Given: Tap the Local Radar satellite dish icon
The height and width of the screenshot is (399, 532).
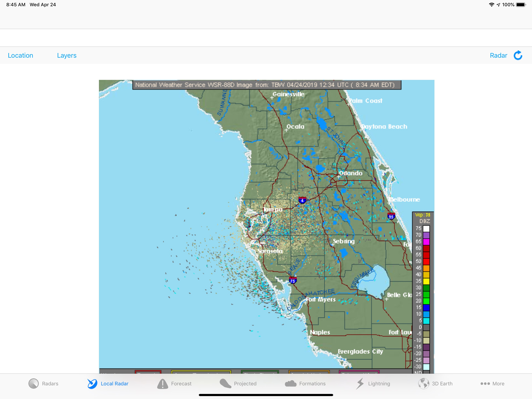Looking at the screenshot, I should tap(92, 384).
